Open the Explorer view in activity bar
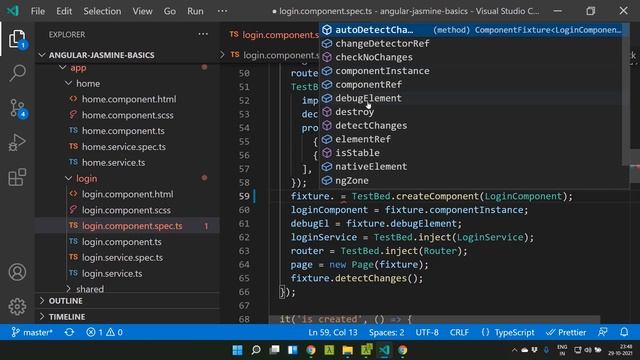640x360 pixels. point(17,39)
